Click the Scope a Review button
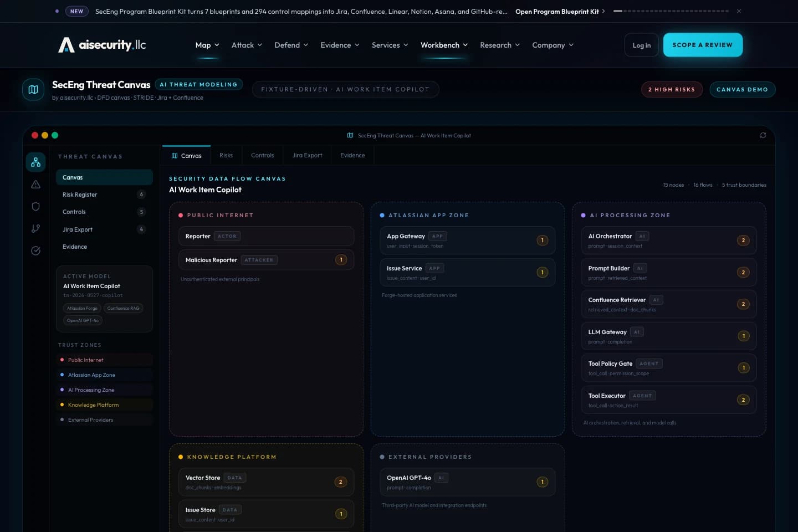 pyautogui.click(x=703, y=45)
